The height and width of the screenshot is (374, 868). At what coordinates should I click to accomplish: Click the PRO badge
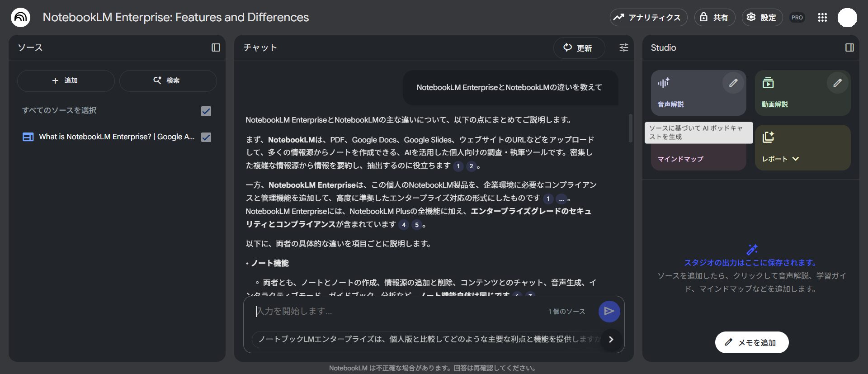(797, 18)
